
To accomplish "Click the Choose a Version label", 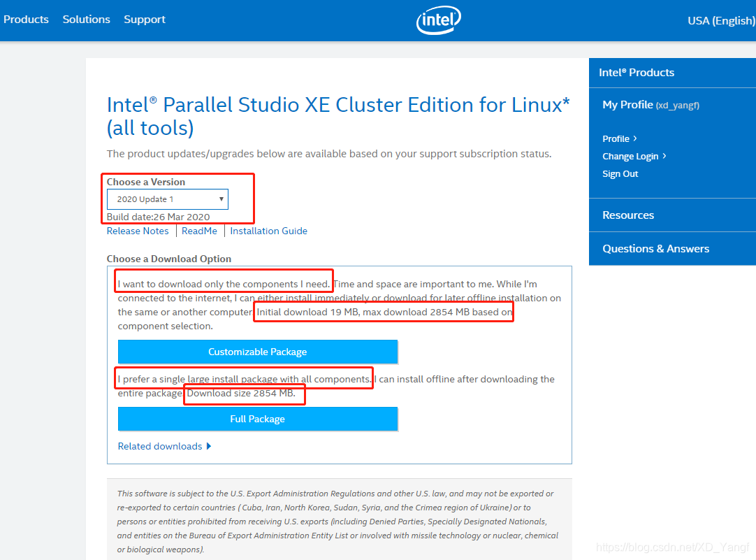I will 145,182.
